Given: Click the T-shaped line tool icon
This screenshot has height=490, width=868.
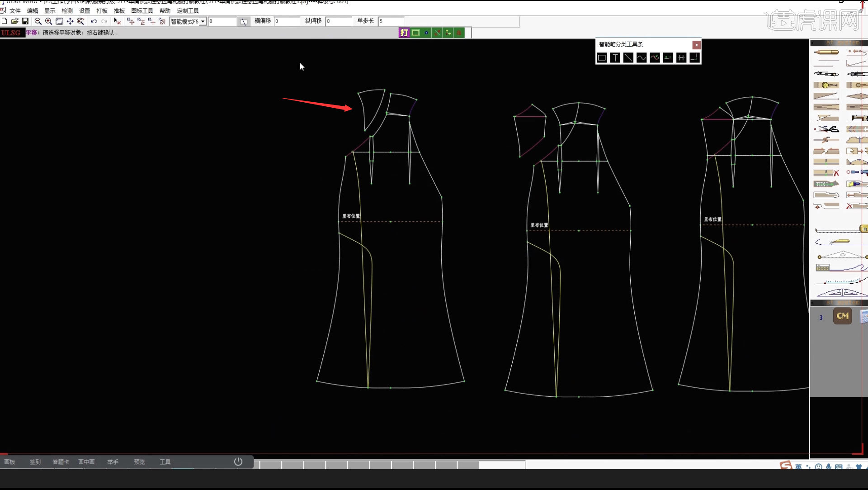Looking at the screenshot, I should point(615,57).
